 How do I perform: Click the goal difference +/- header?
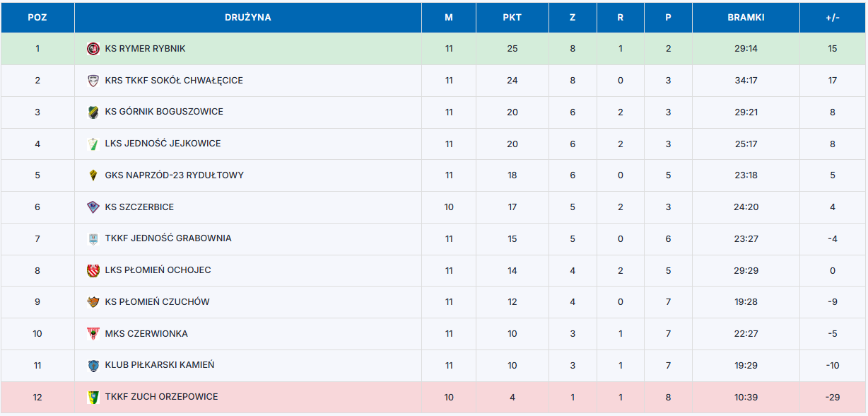832,18
